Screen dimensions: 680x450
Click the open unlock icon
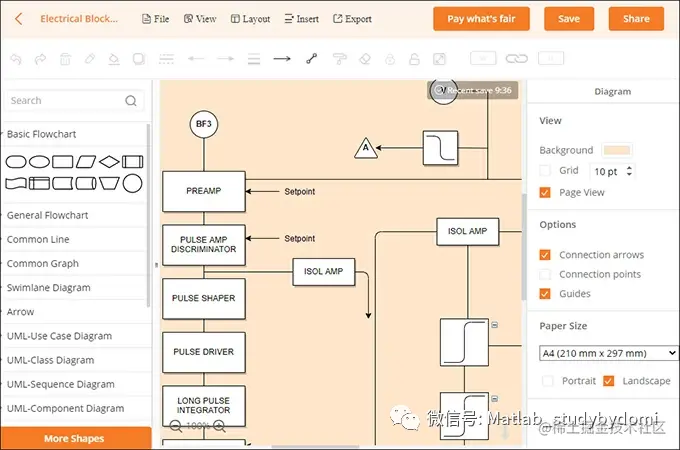click(414, 59)
